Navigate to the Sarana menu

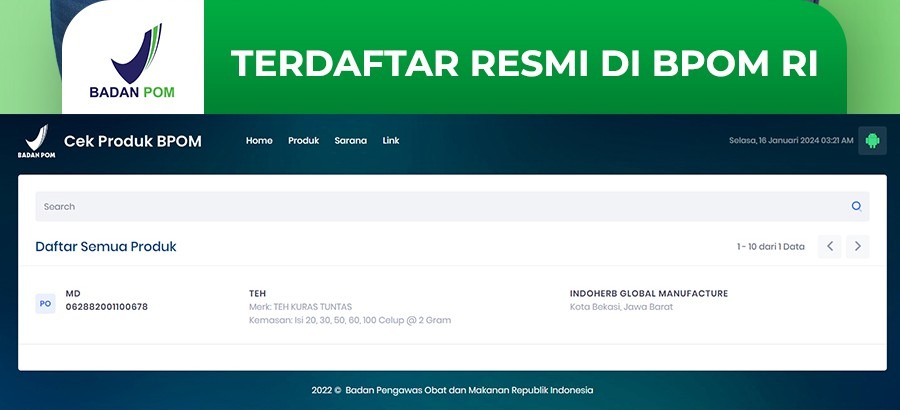(350, 141)
